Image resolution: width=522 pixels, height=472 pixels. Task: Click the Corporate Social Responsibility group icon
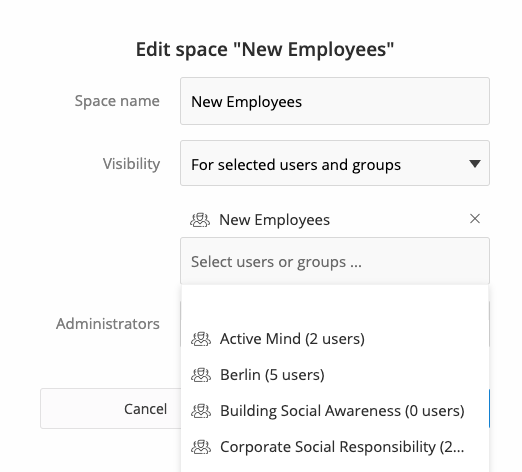click(x=201, y=447)
